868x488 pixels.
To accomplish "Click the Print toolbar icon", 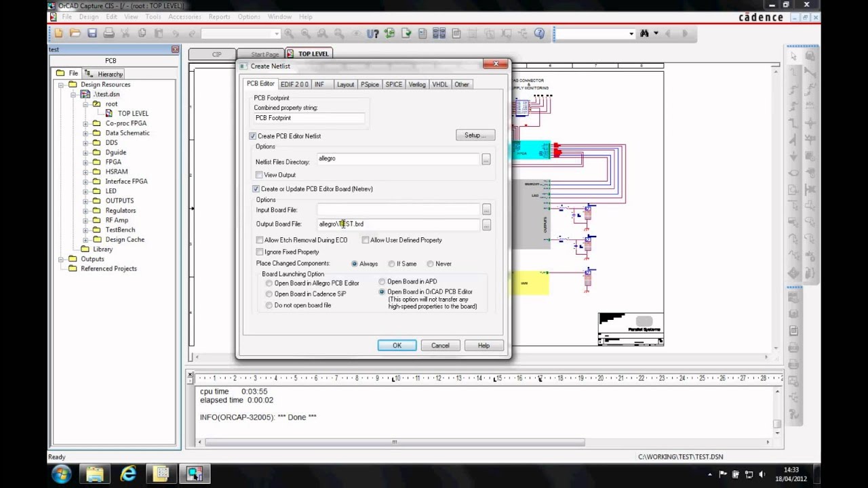I will (108, 33).
